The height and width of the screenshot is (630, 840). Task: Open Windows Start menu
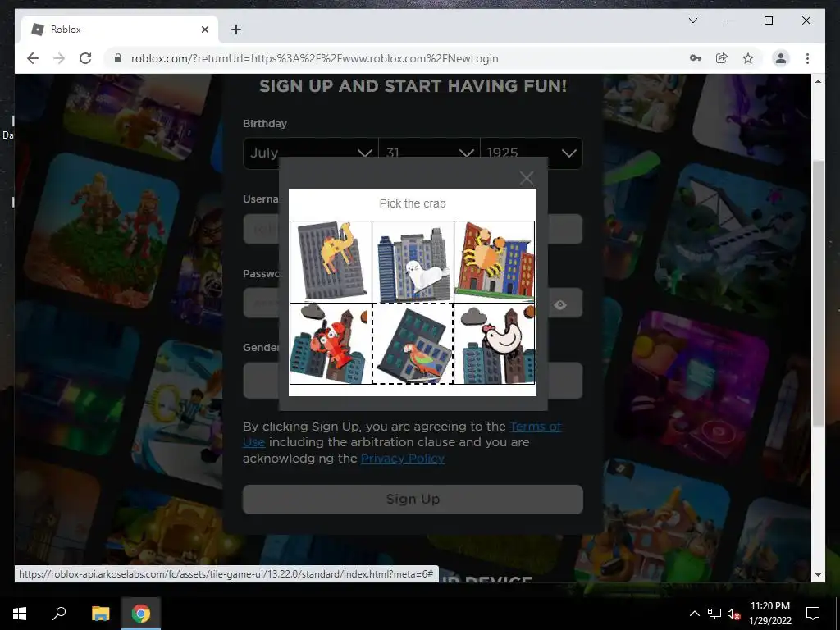pos(20,614)
